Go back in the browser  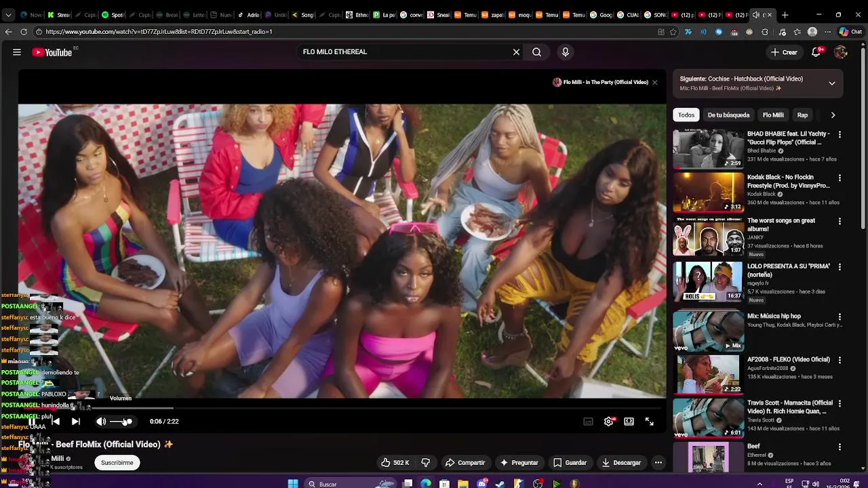[x=8, y=32]
